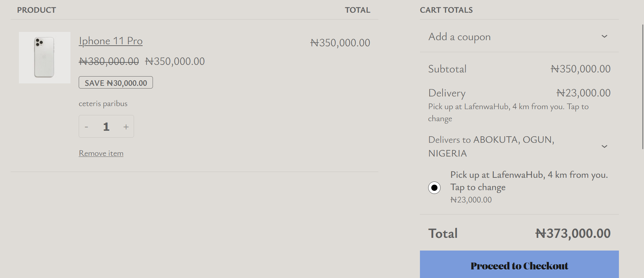Click the plus icon to increase quantity

point(126,126)
